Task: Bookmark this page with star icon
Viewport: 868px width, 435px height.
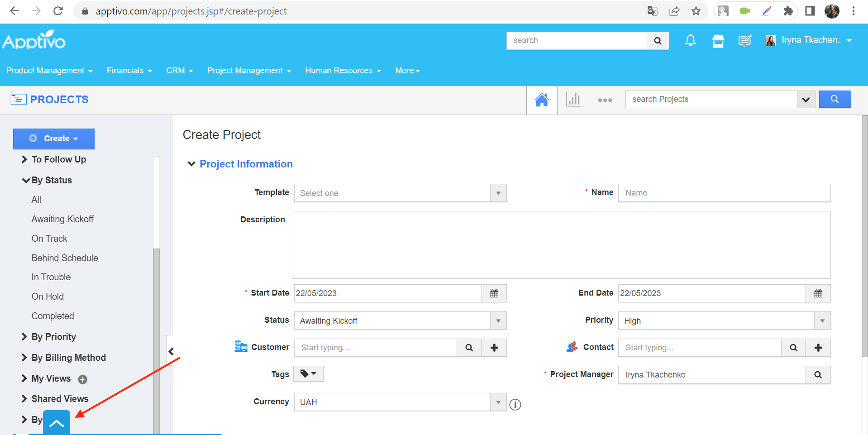Action: click(x=696, y=11)
